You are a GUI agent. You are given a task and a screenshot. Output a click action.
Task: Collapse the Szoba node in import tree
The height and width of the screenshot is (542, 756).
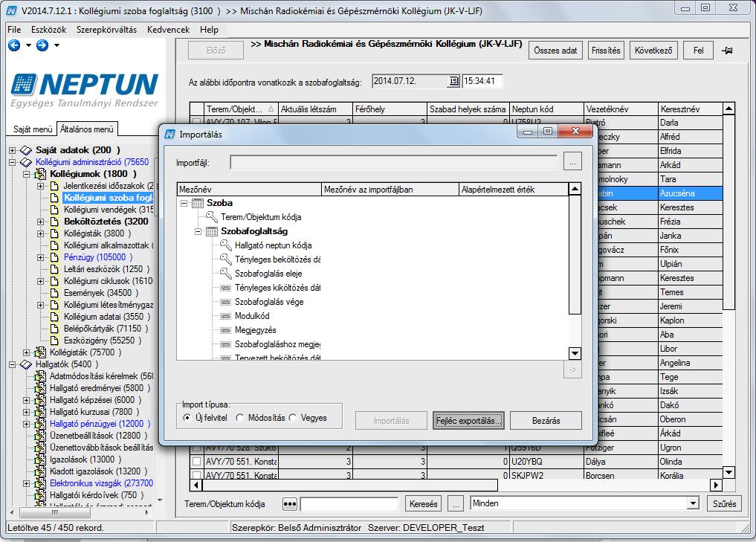pos(184,204)
